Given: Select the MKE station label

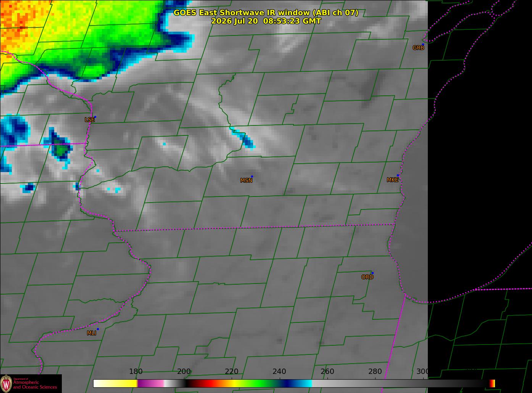Looking at the screenshot, I should point(392,180).
